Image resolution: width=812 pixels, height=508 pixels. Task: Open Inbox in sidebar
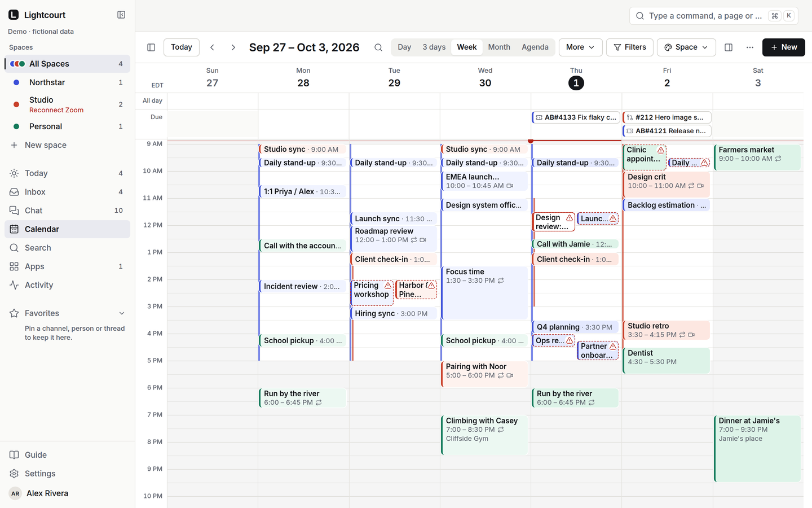click(x=67, y=192)
